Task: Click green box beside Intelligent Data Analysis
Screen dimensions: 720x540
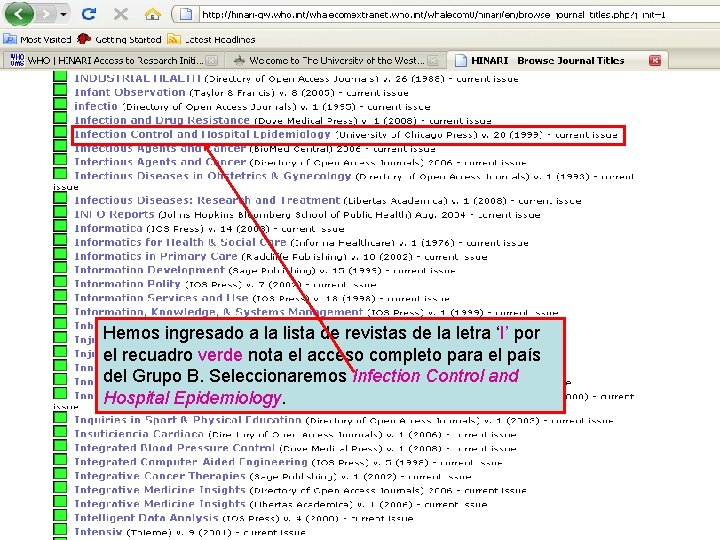Action: (60, 515)
